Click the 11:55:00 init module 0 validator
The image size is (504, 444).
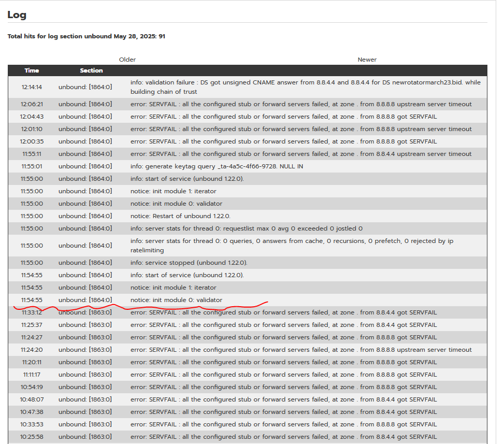[176, 204]
